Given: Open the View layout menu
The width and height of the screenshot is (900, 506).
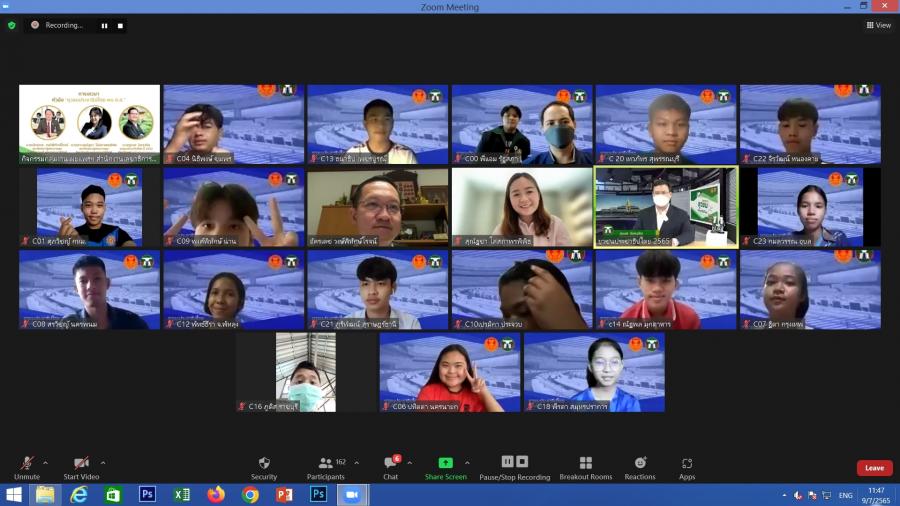Looking at the screenshot, I should click(878, 25).
